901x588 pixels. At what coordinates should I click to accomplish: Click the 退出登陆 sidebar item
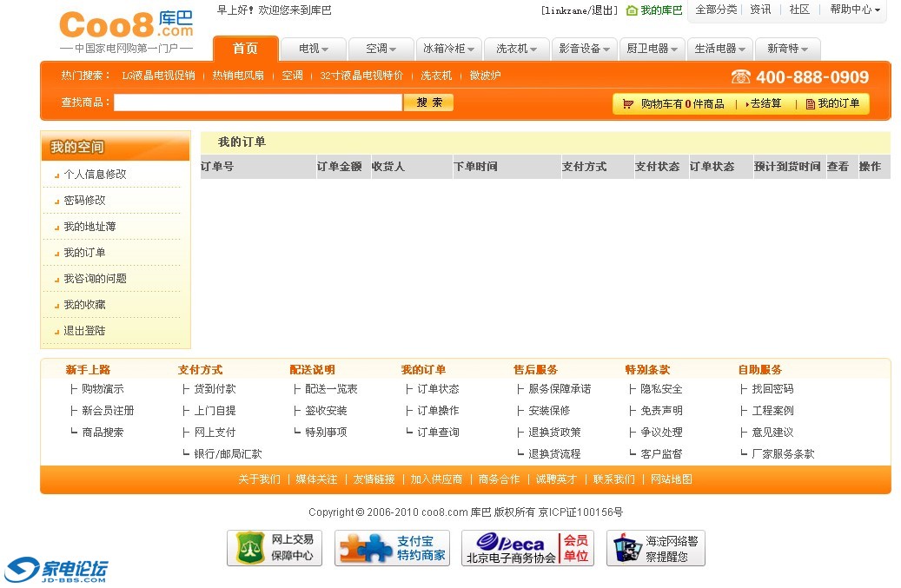[84, 331]
